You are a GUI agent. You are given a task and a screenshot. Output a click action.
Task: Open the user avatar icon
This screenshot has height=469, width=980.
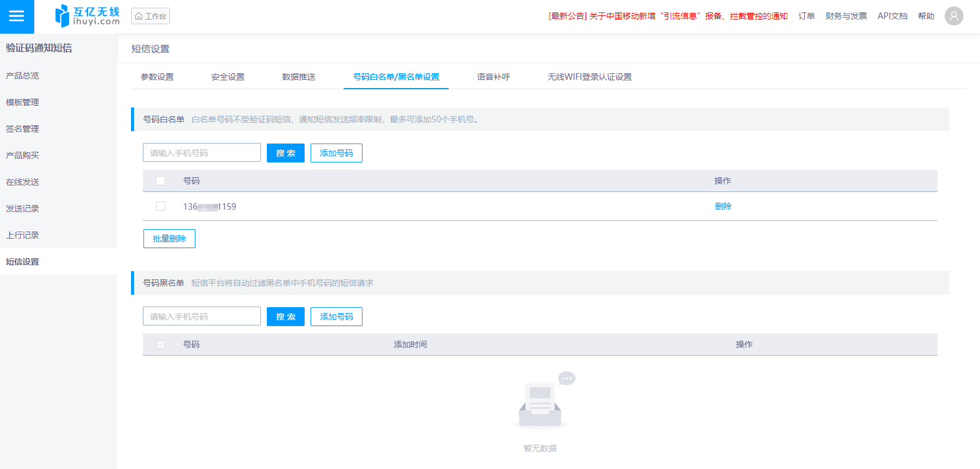click(953, 16)
